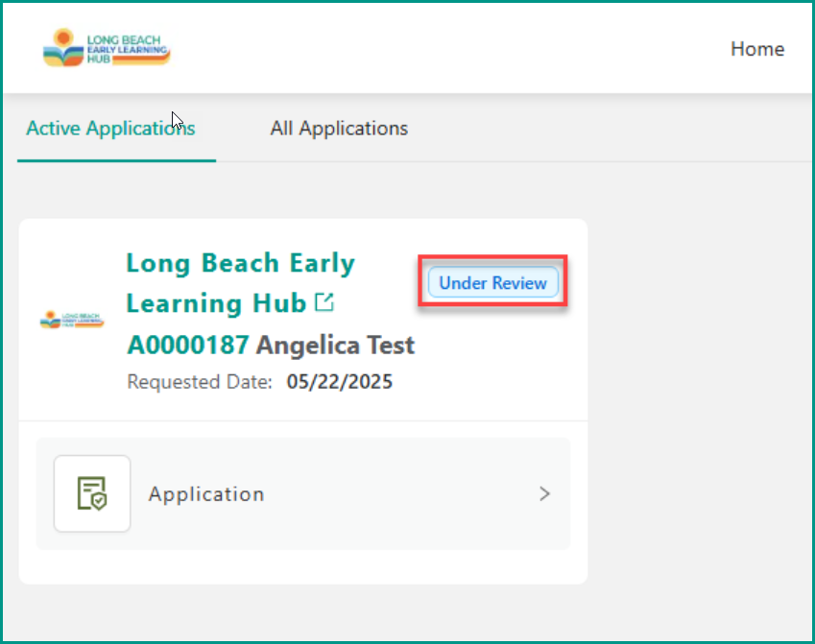Image resolution: width=815 pixels, height=644 pixels.
Task: Click the empty area right of application card
Action: tap(701, 401)
